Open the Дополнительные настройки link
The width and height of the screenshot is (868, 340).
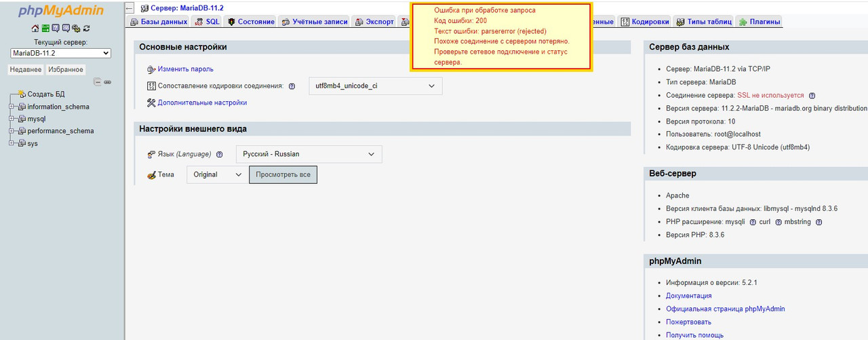[202, 102]
